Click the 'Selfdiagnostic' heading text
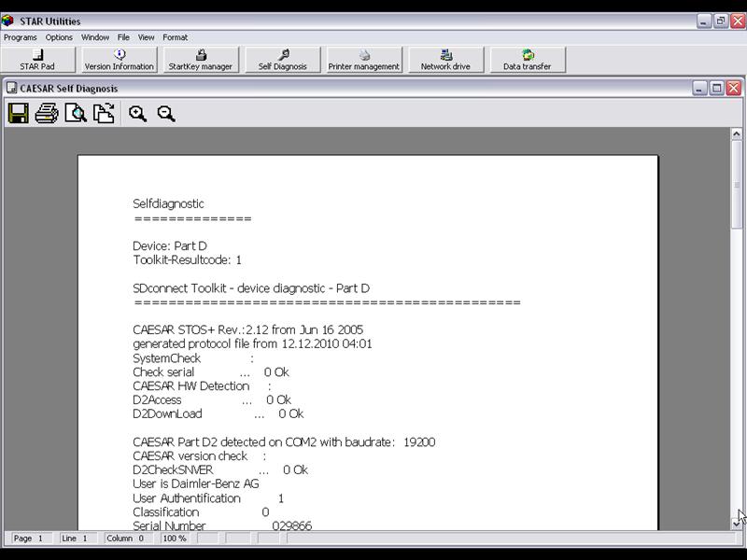Image resolution: width=747 pixels, height=560 pixels. pyautogui.click(x=168, y=203)
